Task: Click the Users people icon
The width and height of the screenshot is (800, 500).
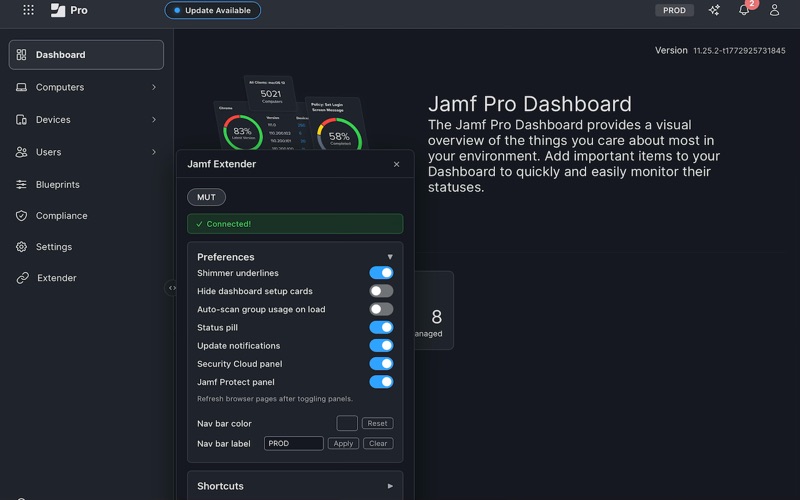Action: coord(21,152)
